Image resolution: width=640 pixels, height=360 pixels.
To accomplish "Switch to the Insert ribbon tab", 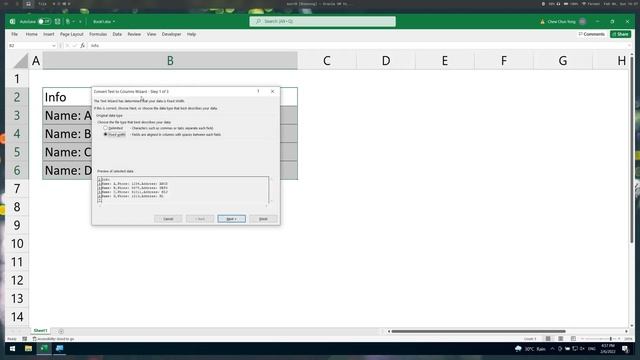I will click(49, 34).
